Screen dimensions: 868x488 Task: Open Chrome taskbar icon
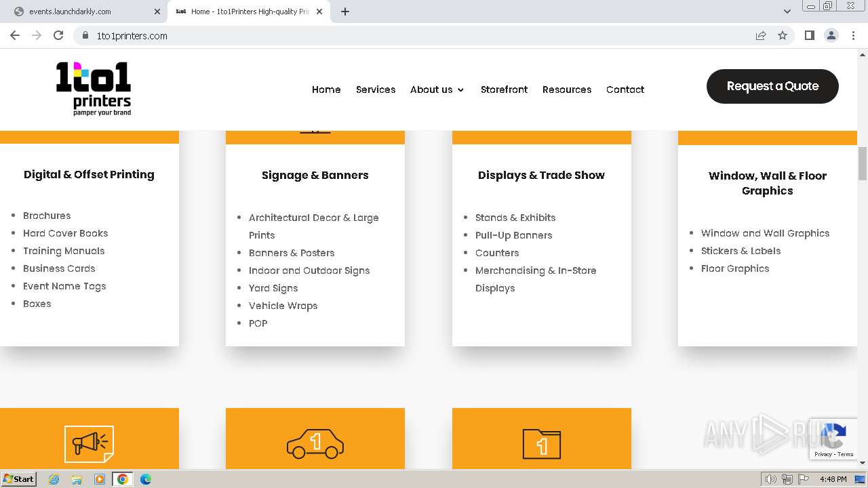(x=122, y=479)
